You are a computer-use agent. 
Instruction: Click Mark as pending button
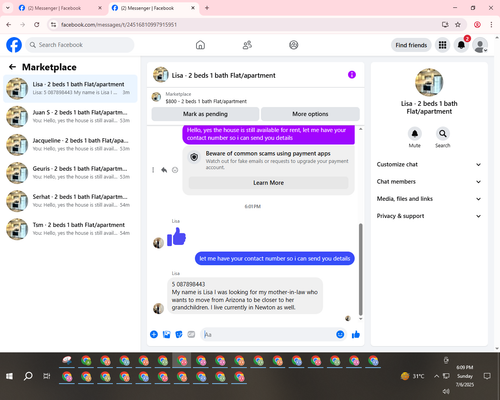(x=205, y=114)
